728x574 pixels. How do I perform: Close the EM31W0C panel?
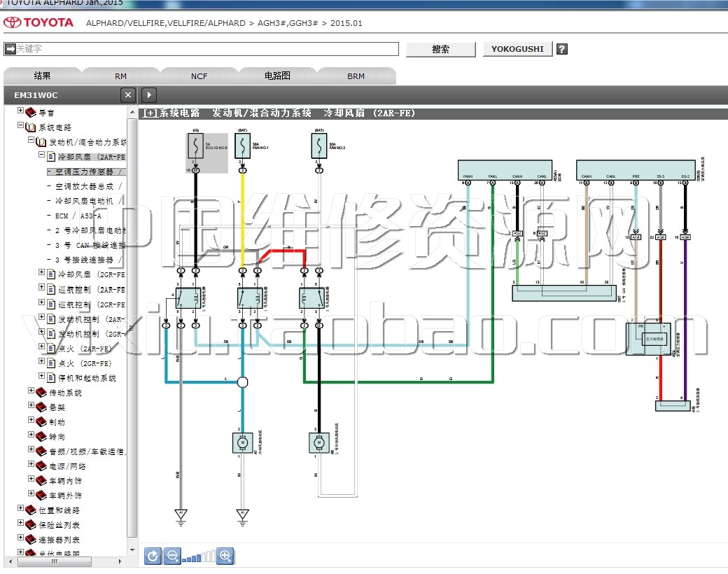pos(128,94)
